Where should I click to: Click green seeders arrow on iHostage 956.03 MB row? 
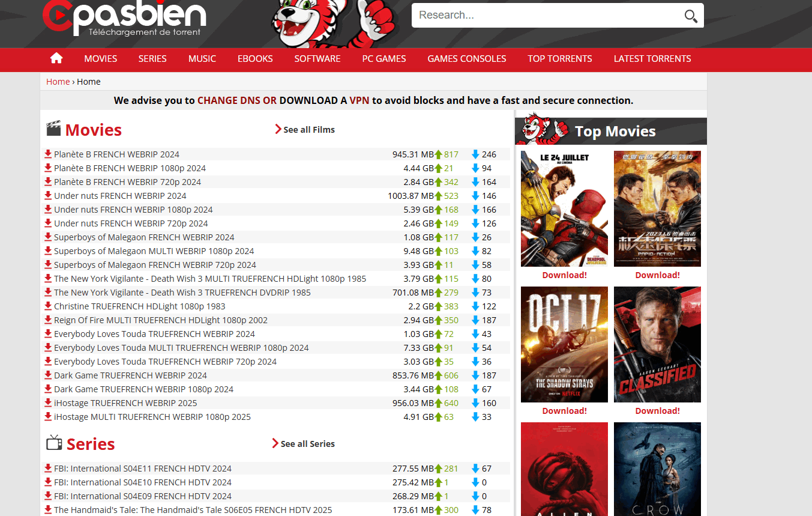438,403
